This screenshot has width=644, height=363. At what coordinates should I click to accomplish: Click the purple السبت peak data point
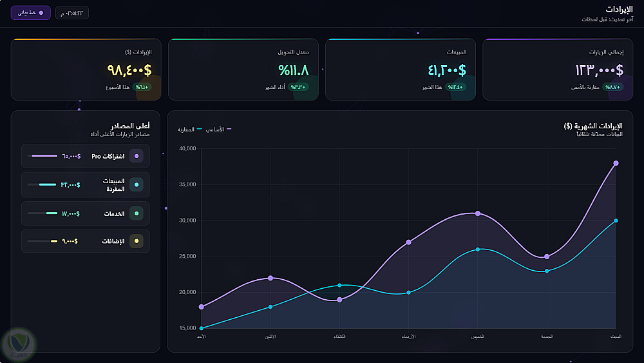point(616,163)
